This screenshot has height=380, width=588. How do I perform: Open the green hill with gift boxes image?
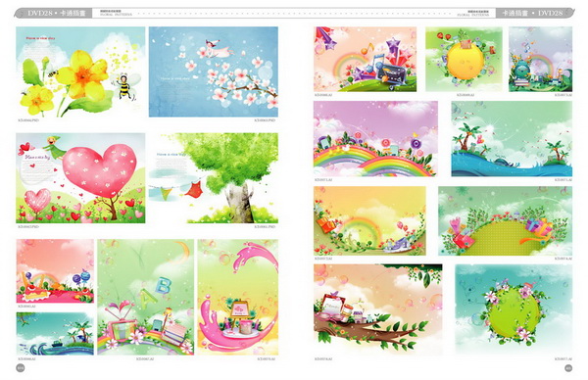tap(505, 221)
